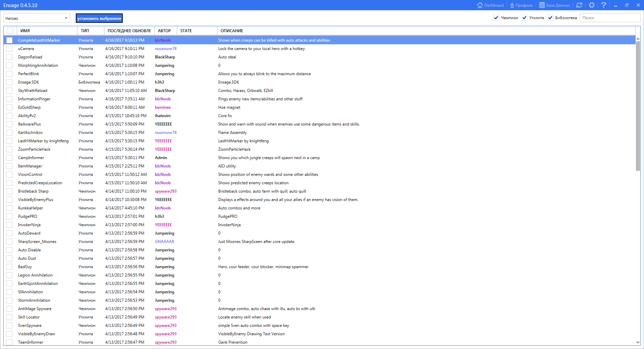Minimize the Ensage window
Screen dimensions: 644x349
click(x=615, y=5)
